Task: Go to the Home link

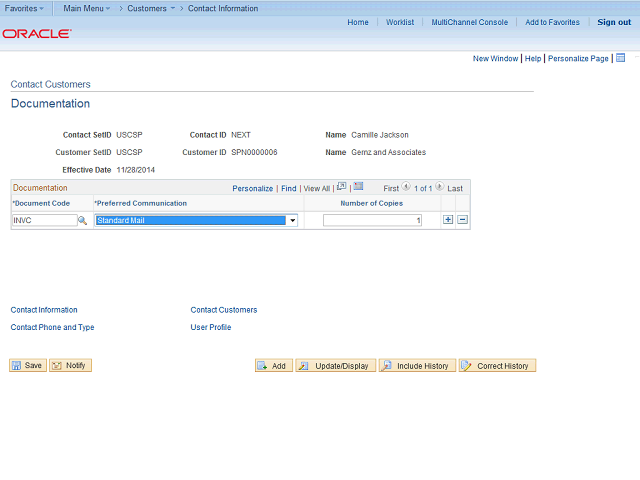Action: coord(358,22)
